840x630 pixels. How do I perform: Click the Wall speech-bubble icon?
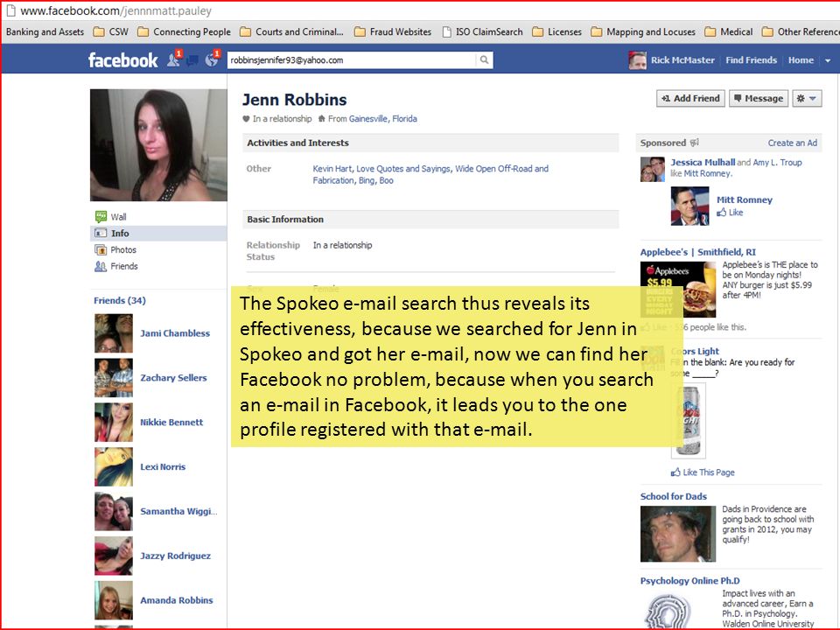(101, 216)
